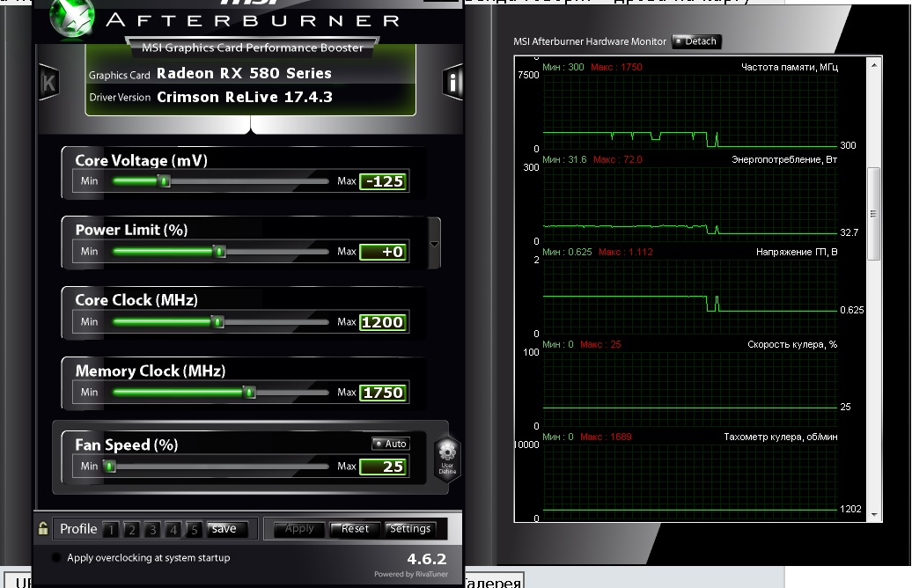Toggle Fan Speed Auto mode
The image size is (912, 588).
coord(390,444)
